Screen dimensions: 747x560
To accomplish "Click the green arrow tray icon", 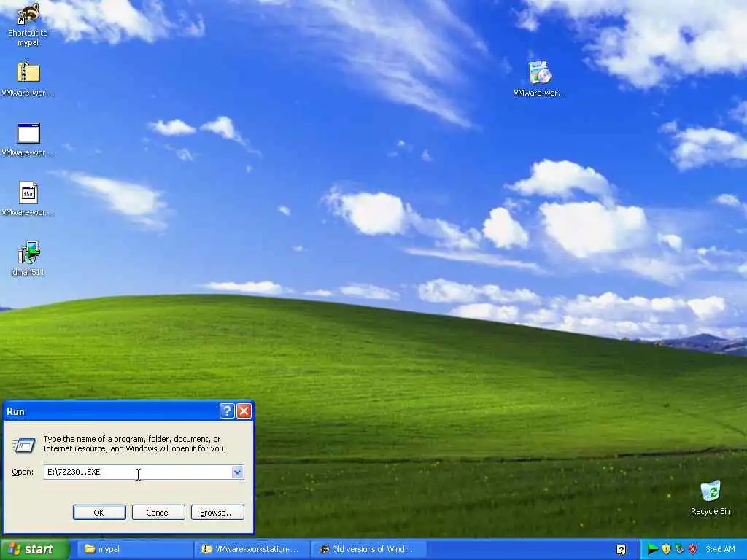I will click(x=652, y=550).
